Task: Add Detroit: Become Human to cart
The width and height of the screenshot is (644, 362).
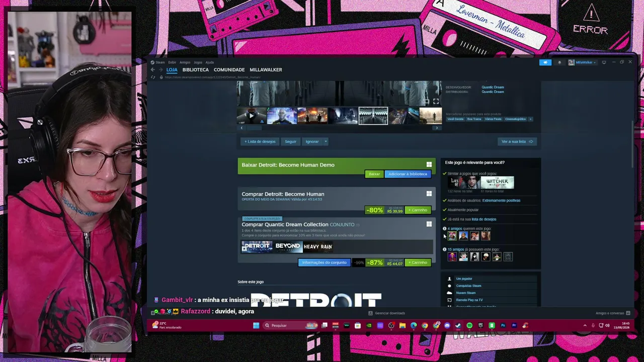Action: coord(418,210)
